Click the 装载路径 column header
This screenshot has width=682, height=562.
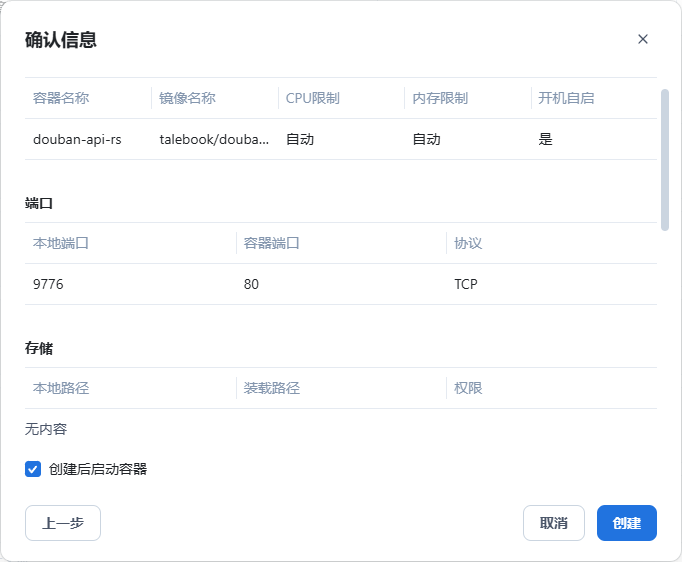coord(272,388)
